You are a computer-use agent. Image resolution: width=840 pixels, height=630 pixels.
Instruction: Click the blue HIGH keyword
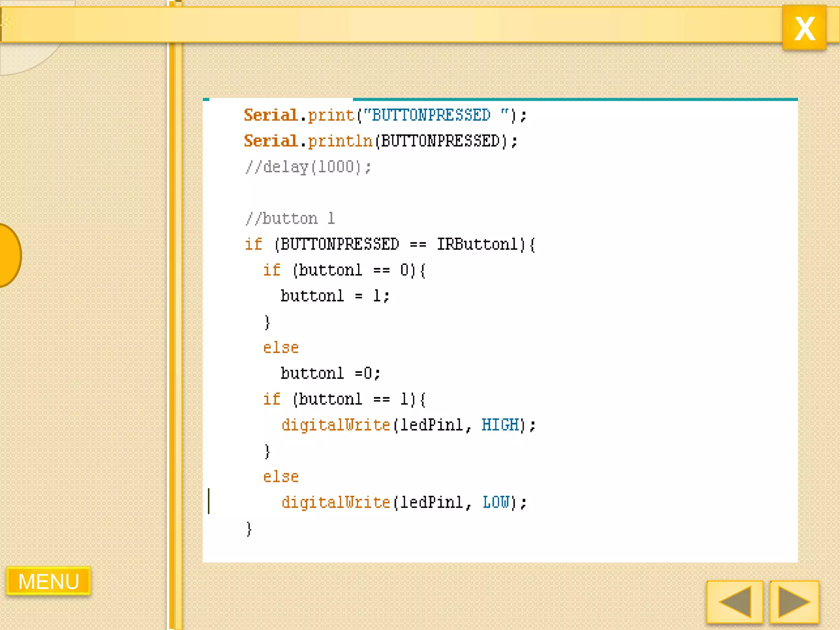tap(500, 425)
